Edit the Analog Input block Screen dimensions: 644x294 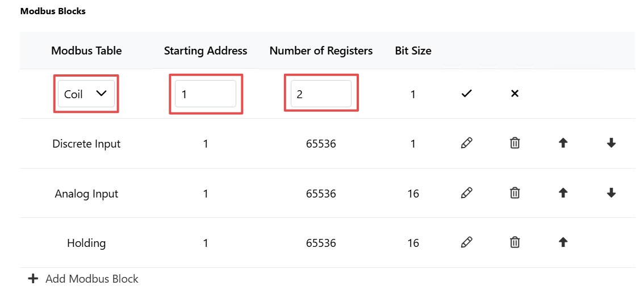click(x=466, y=192)
